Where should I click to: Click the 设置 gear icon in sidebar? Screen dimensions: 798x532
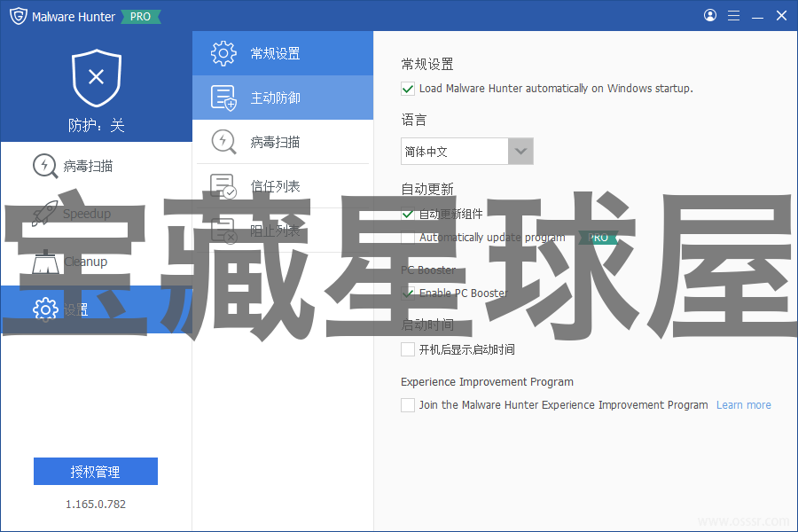[45, 309]
